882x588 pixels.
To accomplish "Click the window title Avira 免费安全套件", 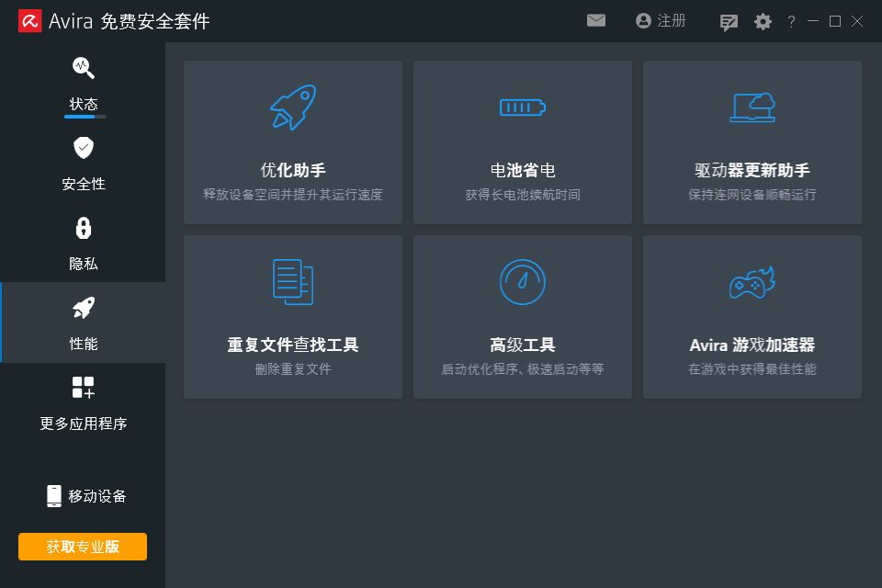I will click(x=129, y=21).
